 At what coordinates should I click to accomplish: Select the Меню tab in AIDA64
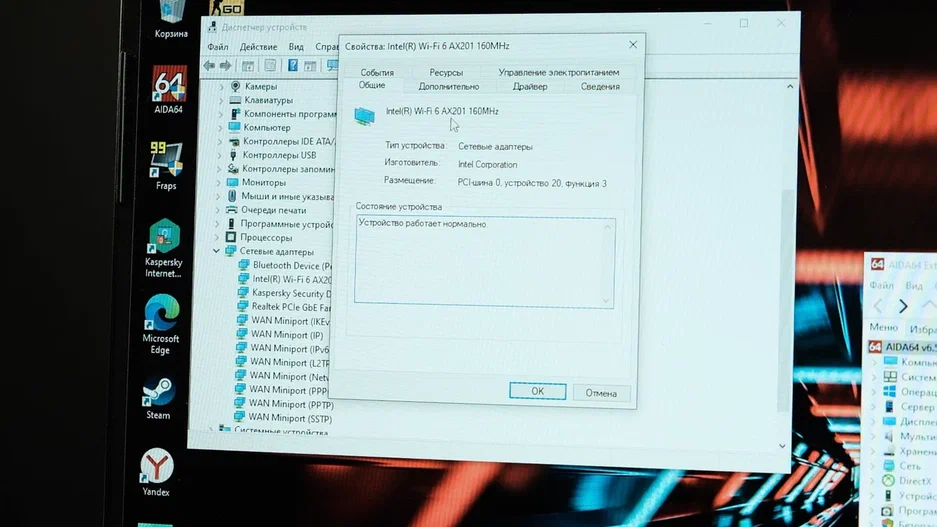click(884, 327)
